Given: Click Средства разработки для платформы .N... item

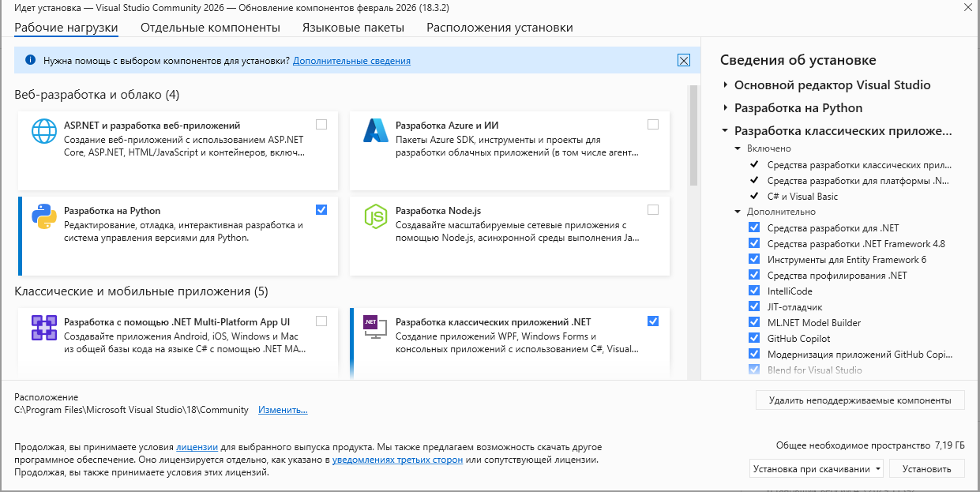Looking at the screenshot, I should (x=859, y=181).
